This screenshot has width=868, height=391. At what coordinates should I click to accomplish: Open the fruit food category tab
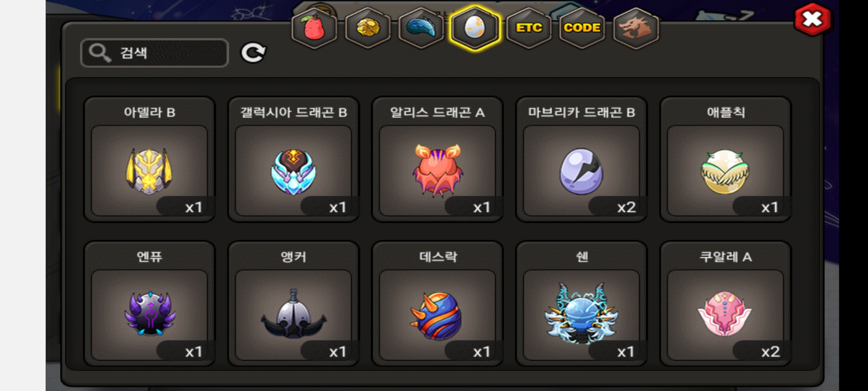[314, 28]
